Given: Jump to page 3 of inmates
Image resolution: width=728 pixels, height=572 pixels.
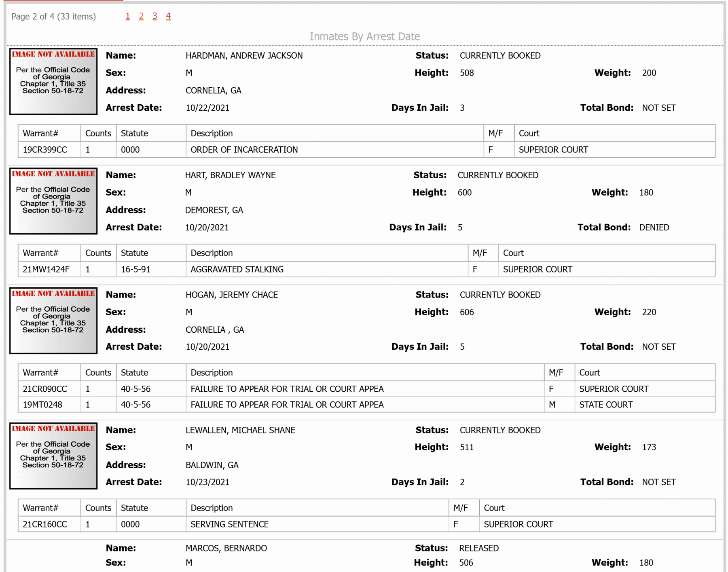Looking at the screenshot, I should coord(155,16).
